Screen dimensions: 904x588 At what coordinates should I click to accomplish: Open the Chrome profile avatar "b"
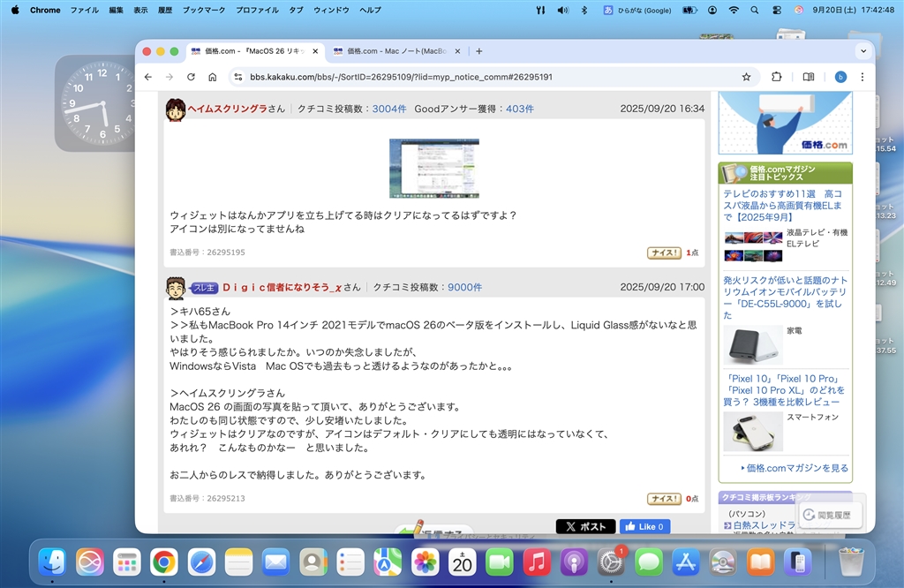pyautogui.click(x=840, y=77)
